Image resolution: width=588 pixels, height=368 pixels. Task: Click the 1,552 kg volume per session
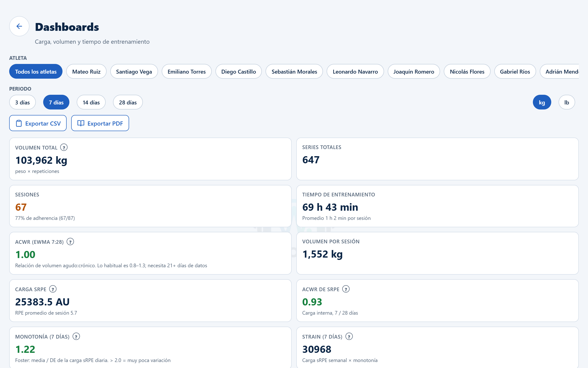[x=322, y=254]
